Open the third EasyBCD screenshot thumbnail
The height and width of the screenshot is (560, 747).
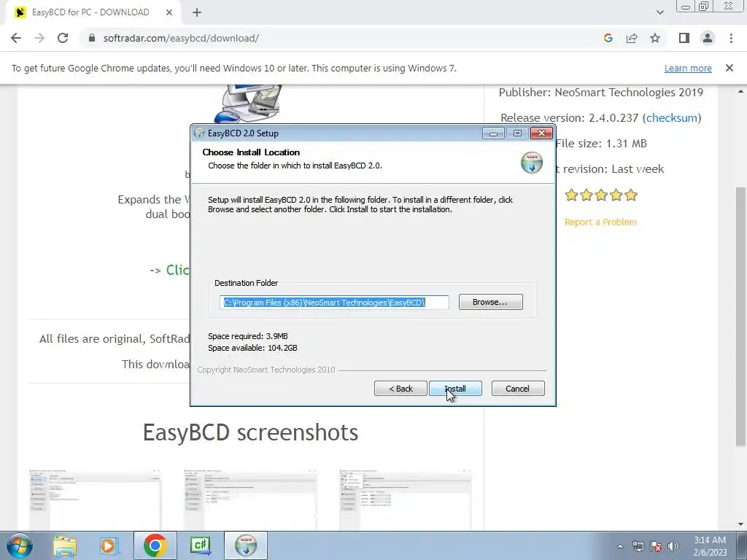(x=406, y=499)
